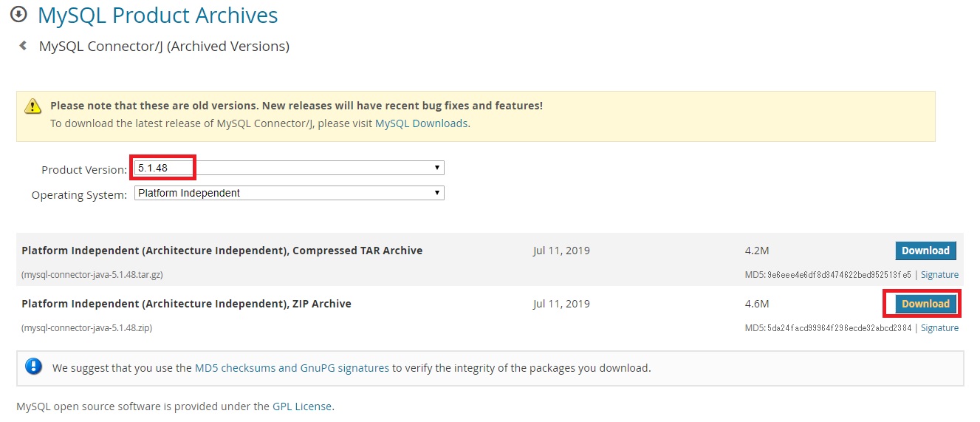Click the mysql-connector-java-5.1.48.tar.gz filename text
Screen dimensions: 980x422
92,274
